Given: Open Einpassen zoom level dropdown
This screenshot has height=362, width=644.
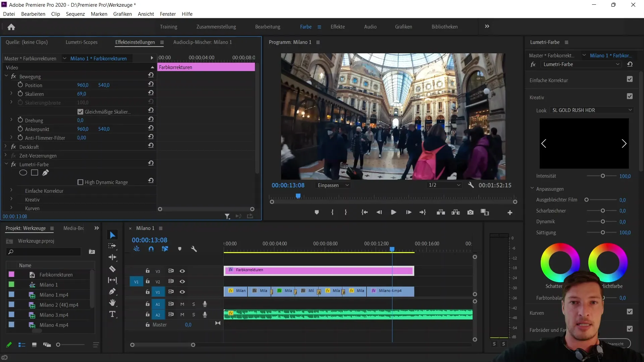Looking at the screenshot, I should 333,185.
